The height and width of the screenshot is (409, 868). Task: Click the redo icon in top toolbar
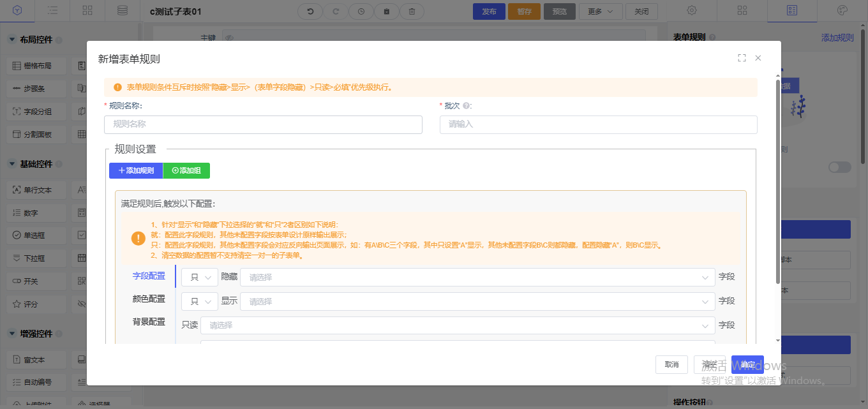click(336, 11)
